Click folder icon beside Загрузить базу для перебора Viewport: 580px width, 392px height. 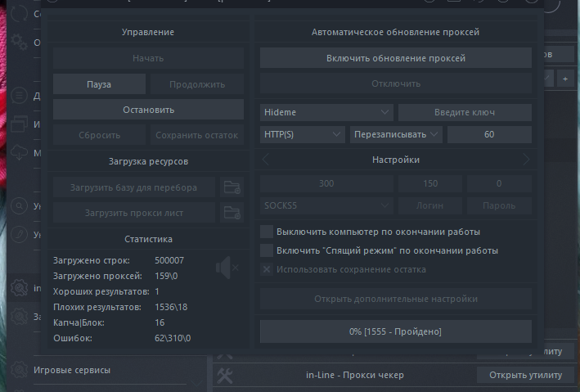(232, 187)
